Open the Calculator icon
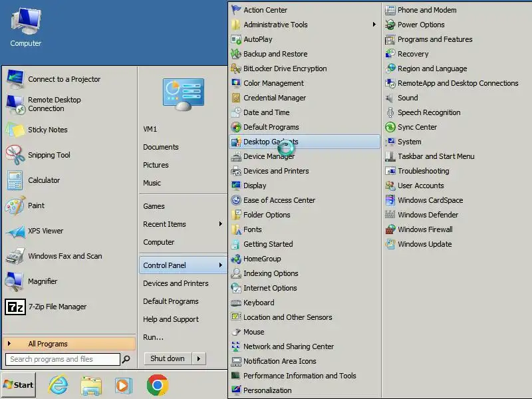The image size is (532, 399). tap(15, 180)
